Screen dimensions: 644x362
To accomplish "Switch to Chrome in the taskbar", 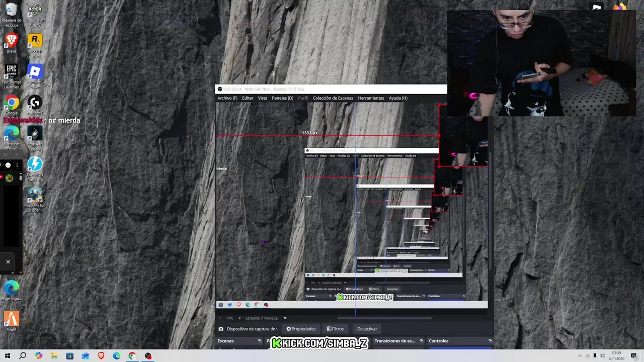I will coord(132,356).
